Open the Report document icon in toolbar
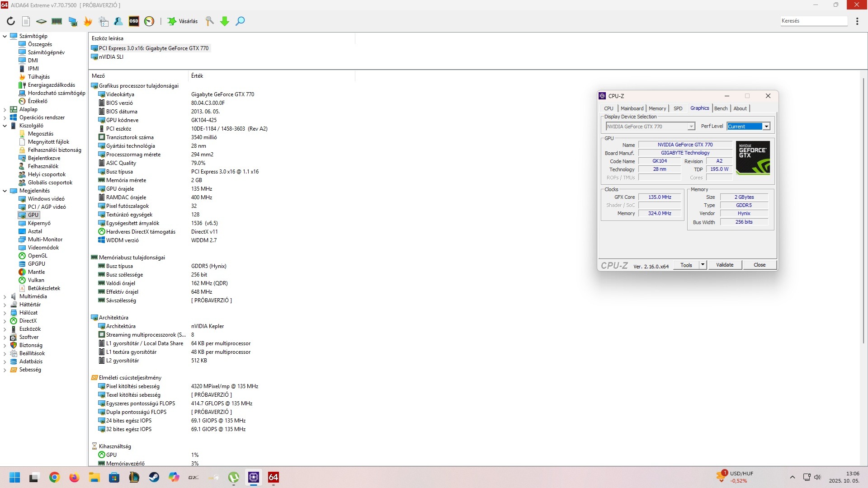 (26, 21)
